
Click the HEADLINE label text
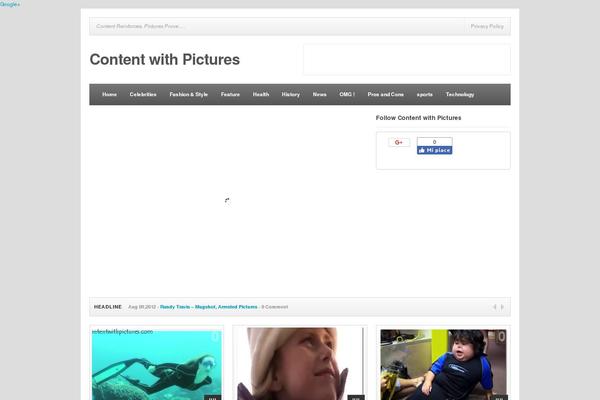108,307
